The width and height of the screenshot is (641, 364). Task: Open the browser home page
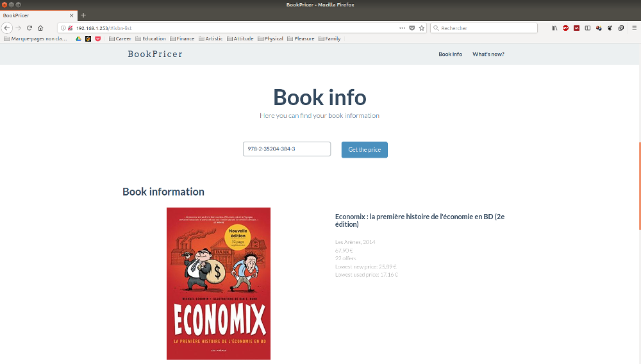pyautogui.click(x=40, y=28)
